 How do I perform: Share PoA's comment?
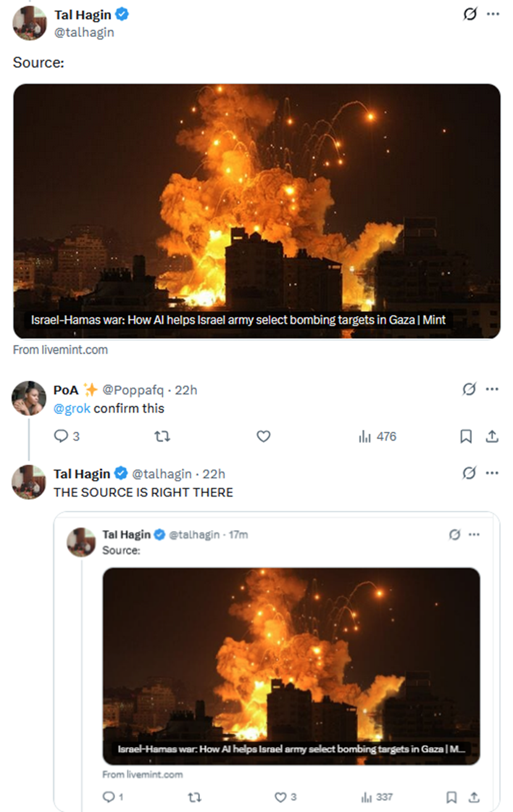pos(492,436)
